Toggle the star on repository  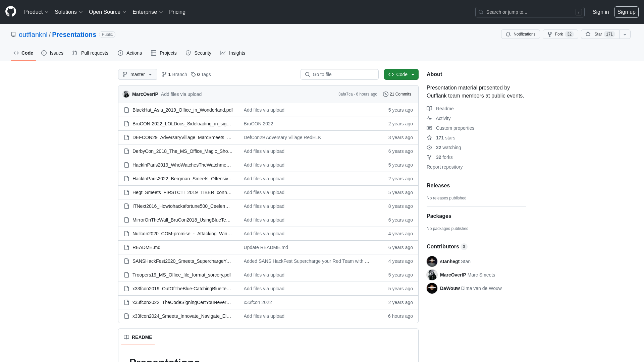[599, 34]
